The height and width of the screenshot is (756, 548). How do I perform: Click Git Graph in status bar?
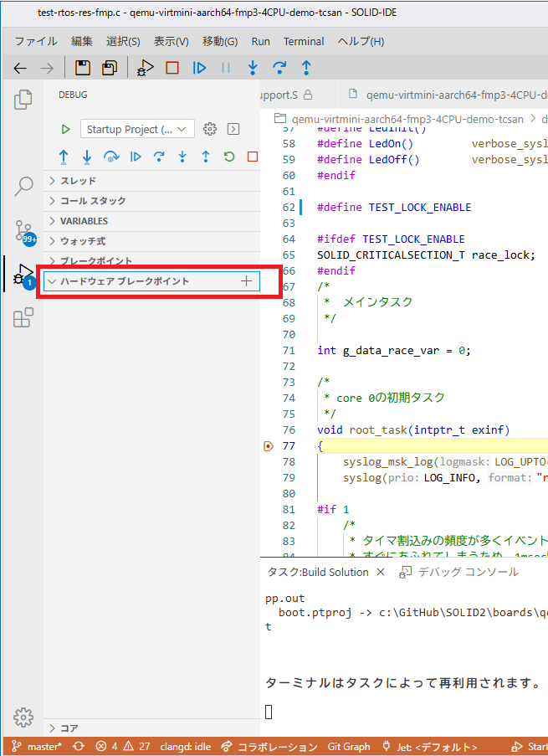coord(349,746)
